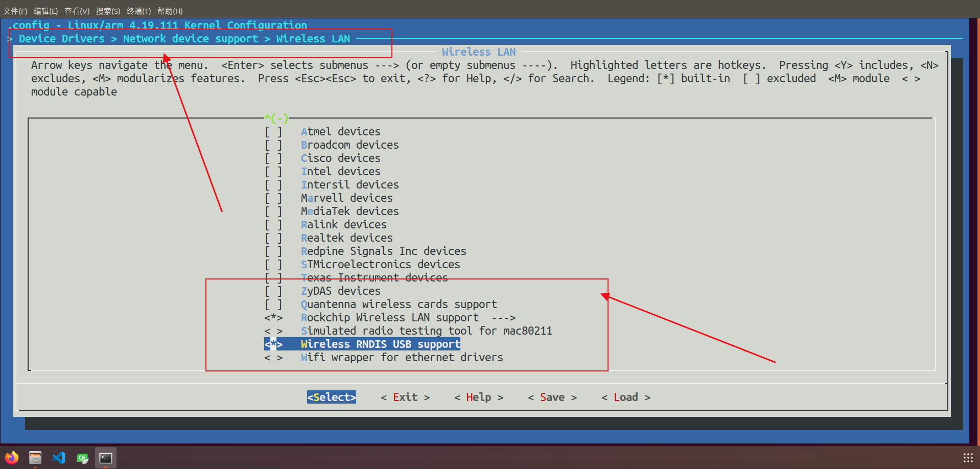Screen dimensions: 980x469
Task: Enable Cisco devices option
Action: 273,158
